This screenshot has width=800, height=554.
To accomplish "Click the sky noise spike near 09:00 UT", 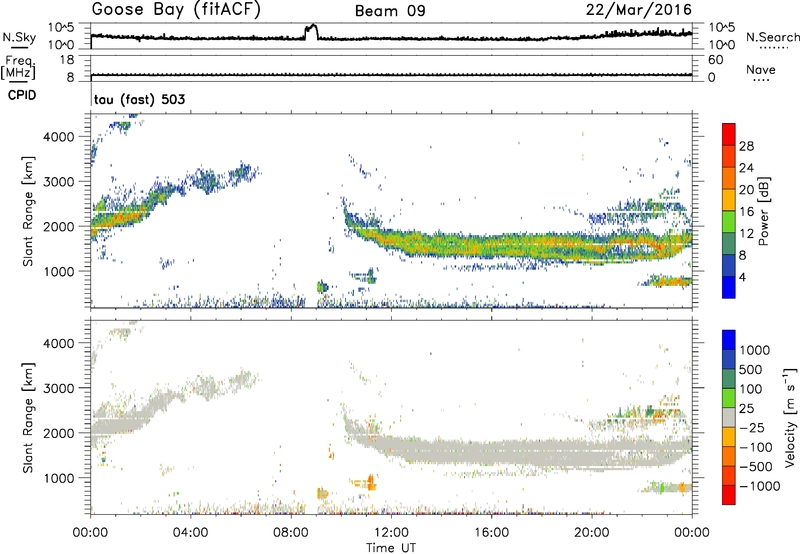I will [311, 31].
